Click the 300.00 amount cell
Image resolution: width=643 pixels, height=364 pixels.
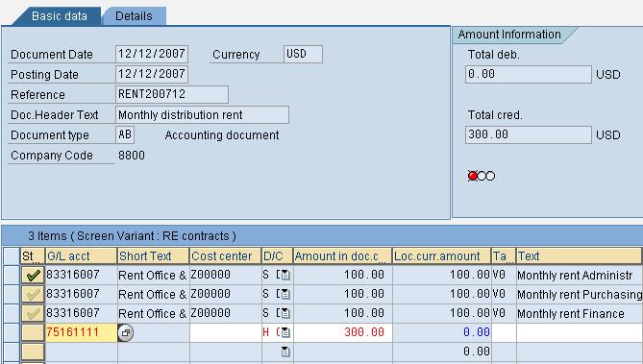[x=343, y=332]
